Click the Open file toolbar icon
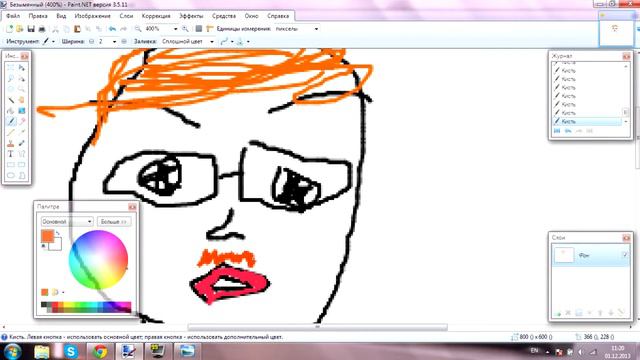 coord(20,29)
